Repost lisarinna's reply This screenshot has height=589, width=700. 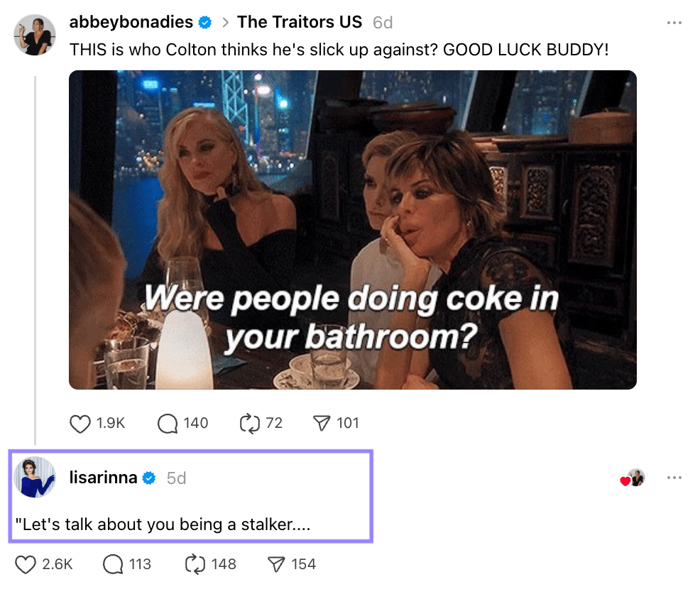(195, 564)
